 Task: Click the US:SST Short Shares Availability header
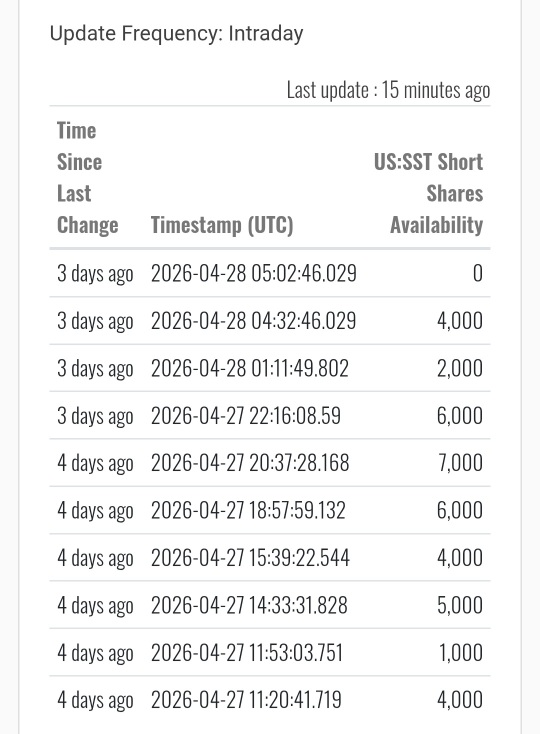point(428,193)
